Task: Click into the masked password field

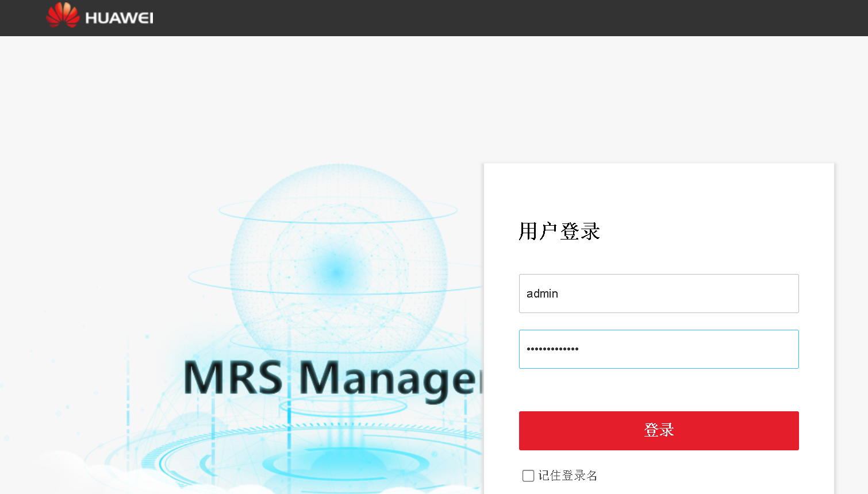Action: click(658, 349)
